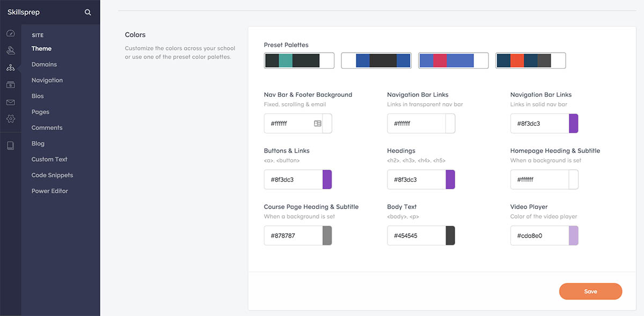Screen dimensions: 644x316
Task: Click the lavender swatch for Video Player
Action: click(x=574, y=235)
